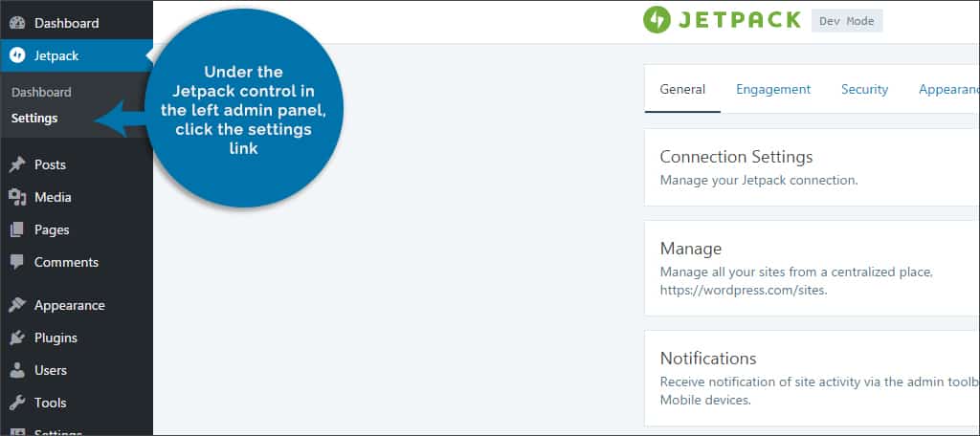Click the Dashboard gauge icon in sidebar
980x436 pixels.
pos(17,23)
